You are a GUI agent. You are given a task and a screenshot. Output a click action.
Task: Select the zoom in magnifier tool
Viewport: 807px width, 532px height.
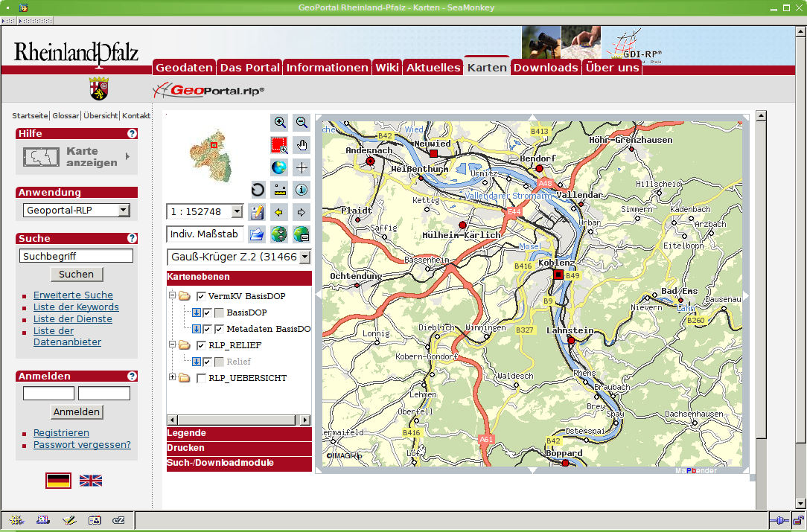280,123
